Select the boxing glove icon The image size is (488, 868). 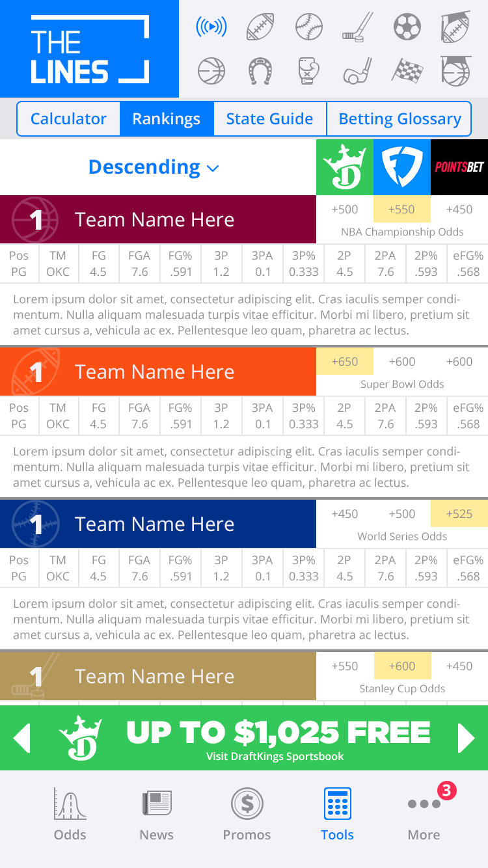309,70
